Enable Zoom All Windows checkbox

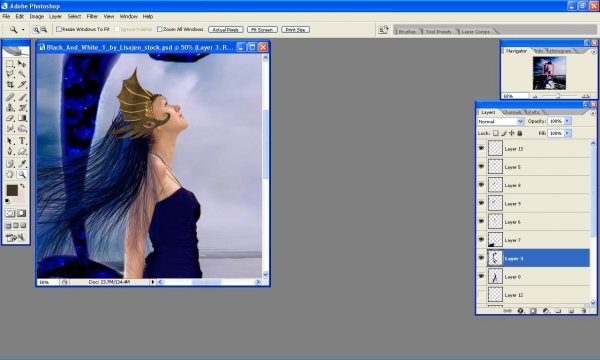[x=160, y=29]
